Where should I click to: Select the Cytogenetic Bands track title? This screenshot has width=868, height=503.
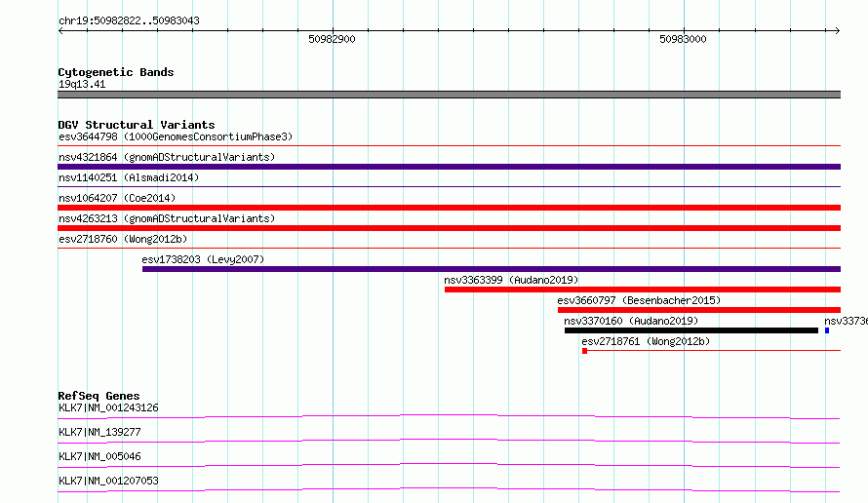[x=116, y=72]
